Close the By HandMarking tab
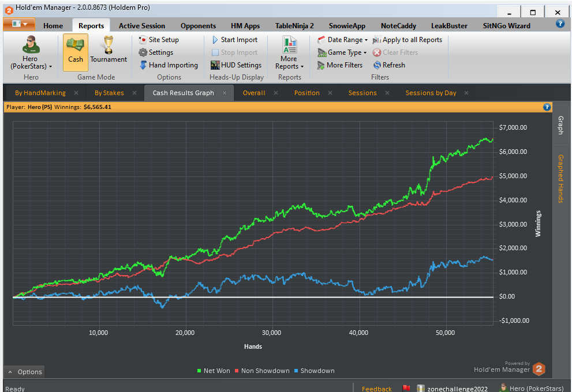Image resolution: width=572 pixels, height=392 pixels. 76,93
